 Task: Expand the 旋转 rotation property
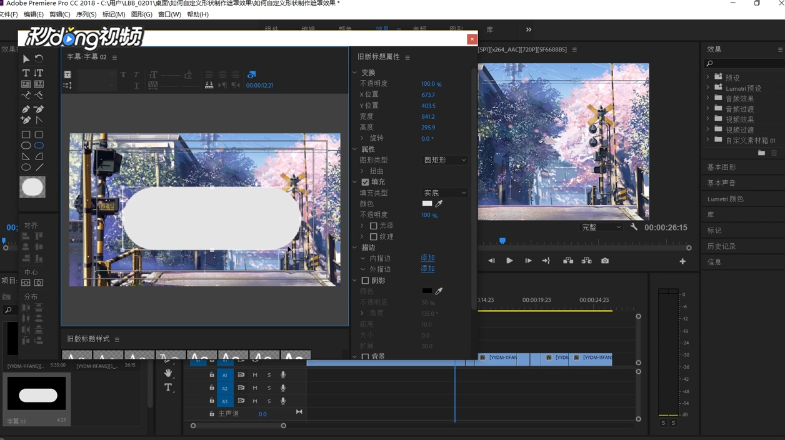pos(362,138)
